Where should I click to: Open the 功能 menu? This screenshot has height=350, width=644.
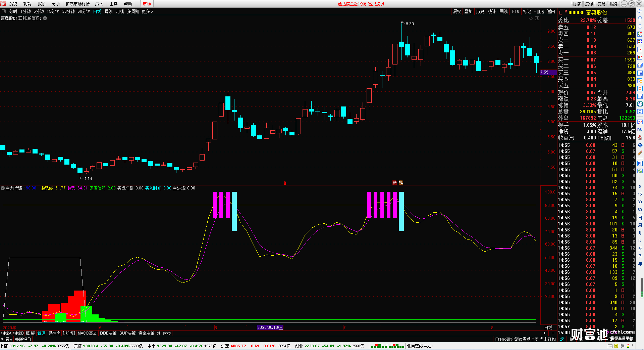coord(28,4)
